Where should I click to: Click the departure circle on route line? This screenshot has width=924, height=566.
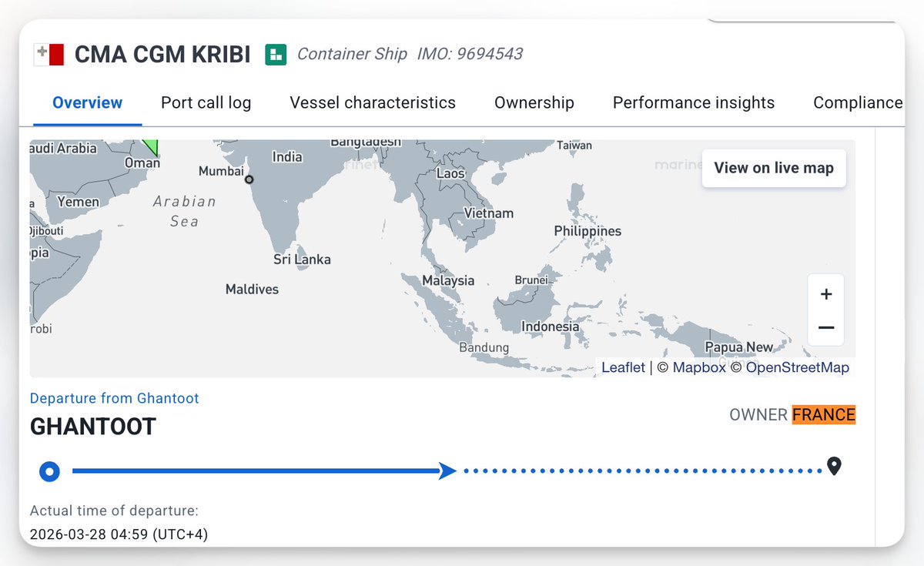[x=49, y=471]
